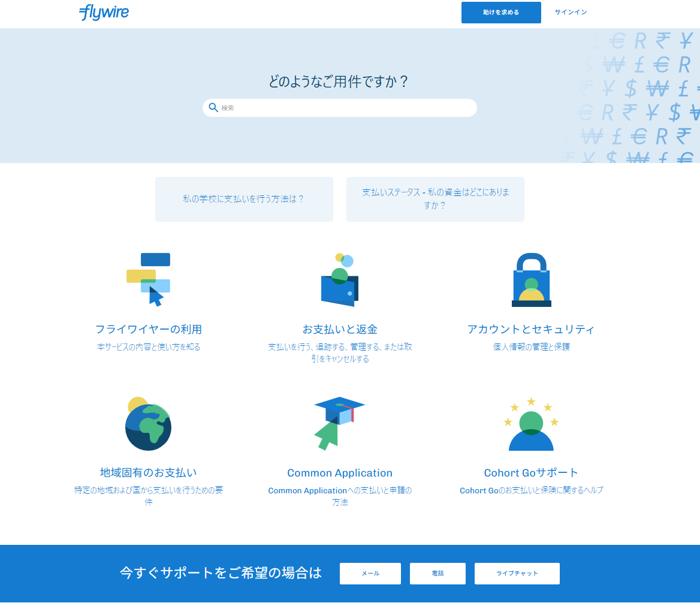Screen dimensions: 700x603
Task: Click the Flywire logo in the header
Action: click(x=104, y=12)
